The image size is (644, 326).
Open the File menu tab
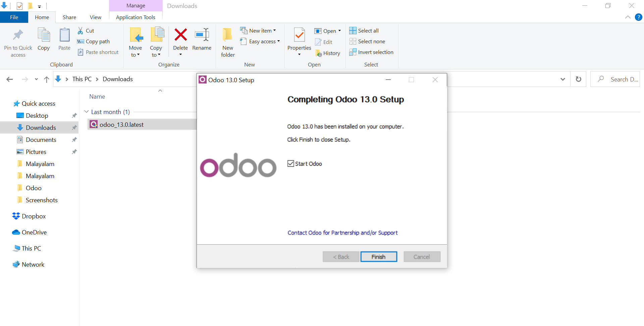point(14,17)
